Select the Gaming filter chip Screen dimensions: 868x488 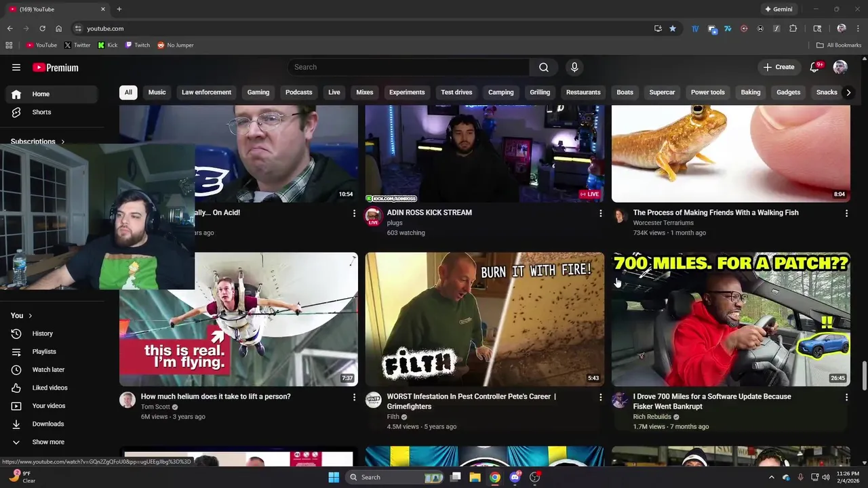[x=258, y=92]
